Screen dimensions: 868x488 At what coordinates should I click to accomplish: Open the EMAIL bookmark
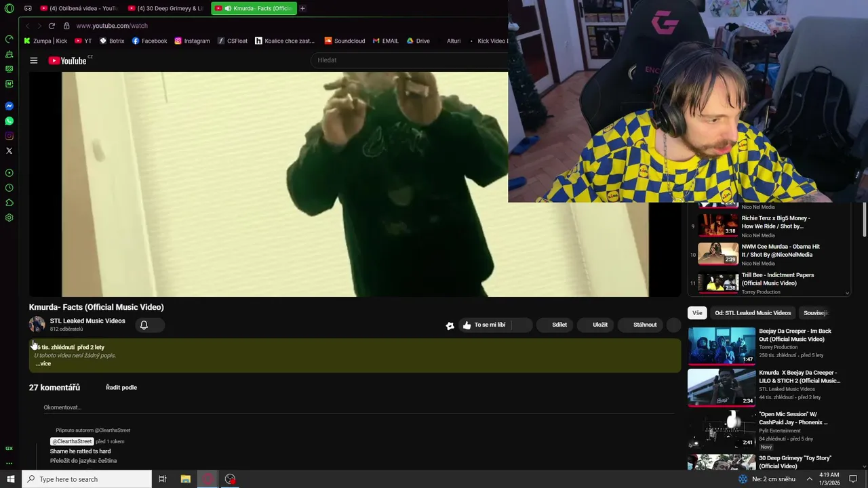tap(385, 41)
